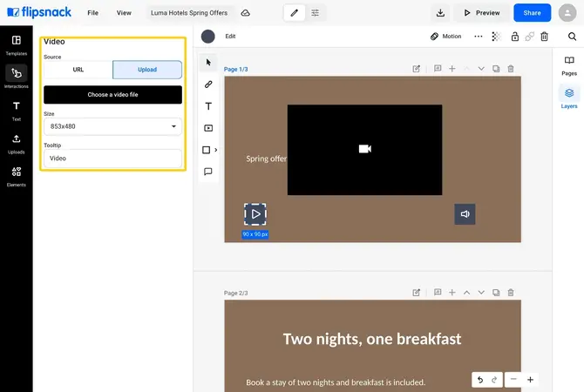The width and height of the screenshot is (584, 392).
Task: Click the download icon in top bar
Action: tap(440, 13)
